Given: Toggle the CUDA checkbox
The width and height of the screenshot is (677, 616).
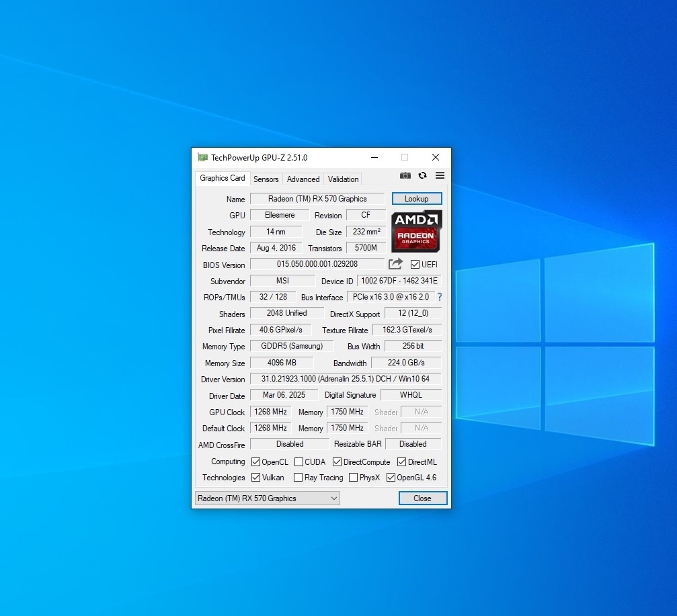Looking at the screenshot, I should point(298,462).
